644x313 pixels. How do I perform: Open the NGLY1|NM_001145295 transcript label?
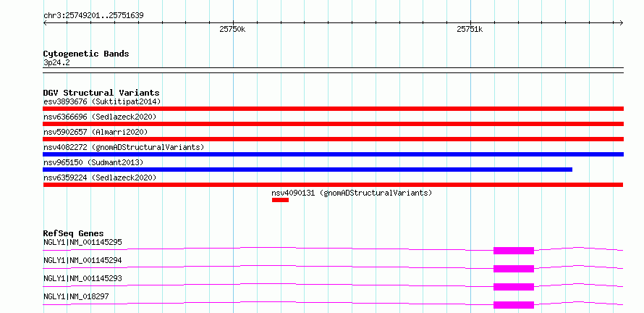click(82, 242)
